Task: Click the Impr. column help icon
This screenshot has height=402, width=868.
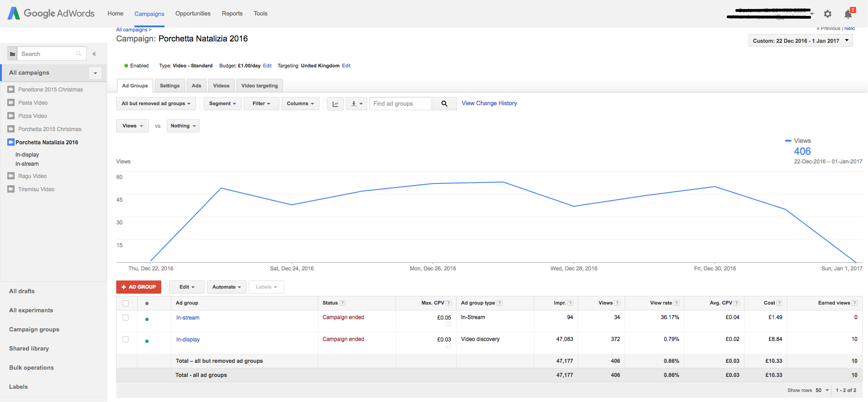Action: coord(570,303)
